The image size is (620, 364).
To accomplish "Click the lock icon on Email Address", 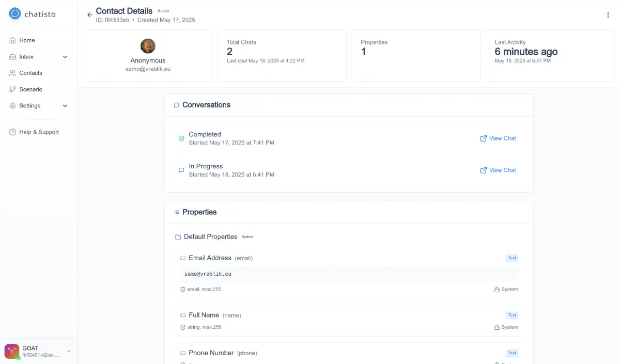I will tap(497, 290).
